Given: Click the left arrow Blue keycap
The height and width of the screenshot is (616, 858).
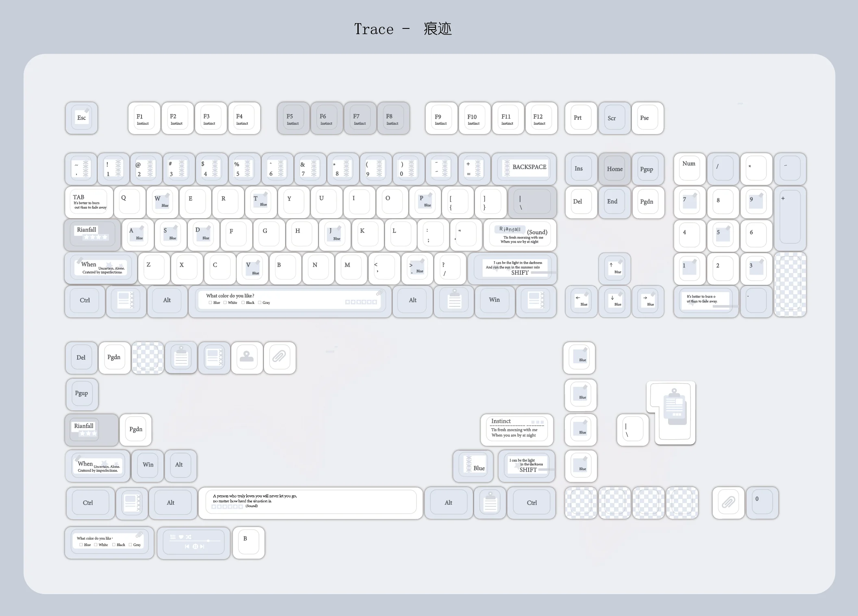Looking at the screenshot, I should coord(581,301).
